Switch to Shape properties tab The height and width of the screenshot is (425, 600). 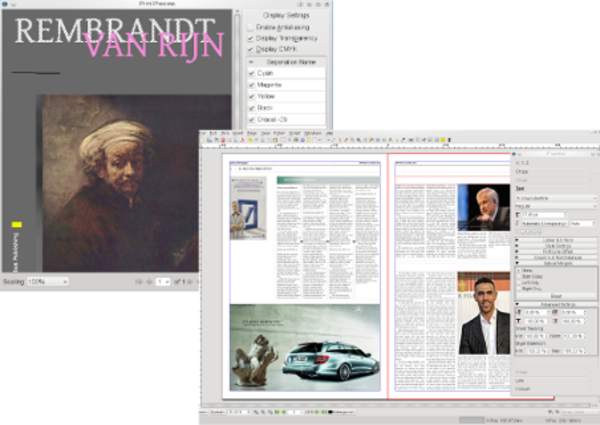(522, 172)
